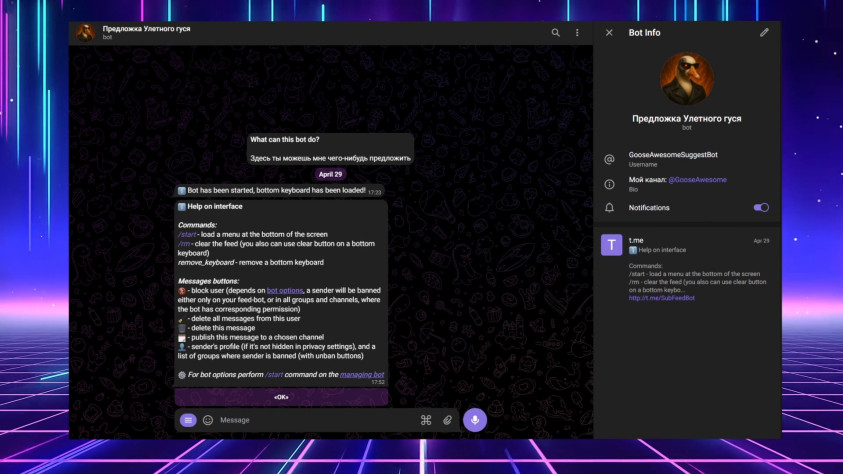Toggle the Notifications switch
The width and height of the screenshot is (843, 474).
pyautogui.click(x=761, y=208)
